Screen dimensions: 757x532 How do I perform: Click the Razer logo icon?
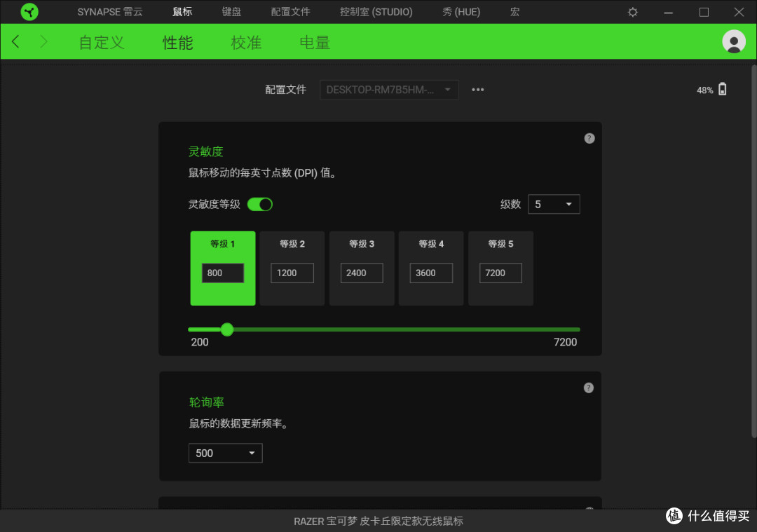(29, 12)
